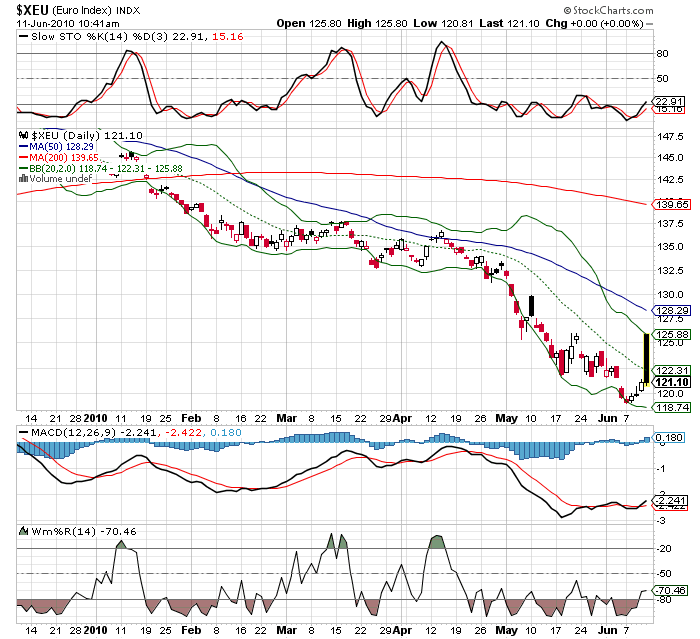Click the blue line marker before MA(50)
Image resolution: width=700 pixels, height=639 pixels.
pos(23,146)
